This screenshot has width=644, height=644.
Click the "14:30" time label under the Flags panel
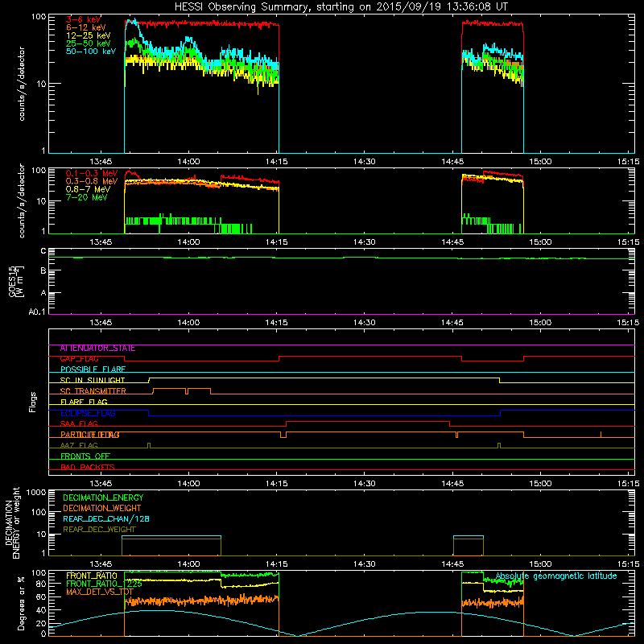(x=365, y=484)
